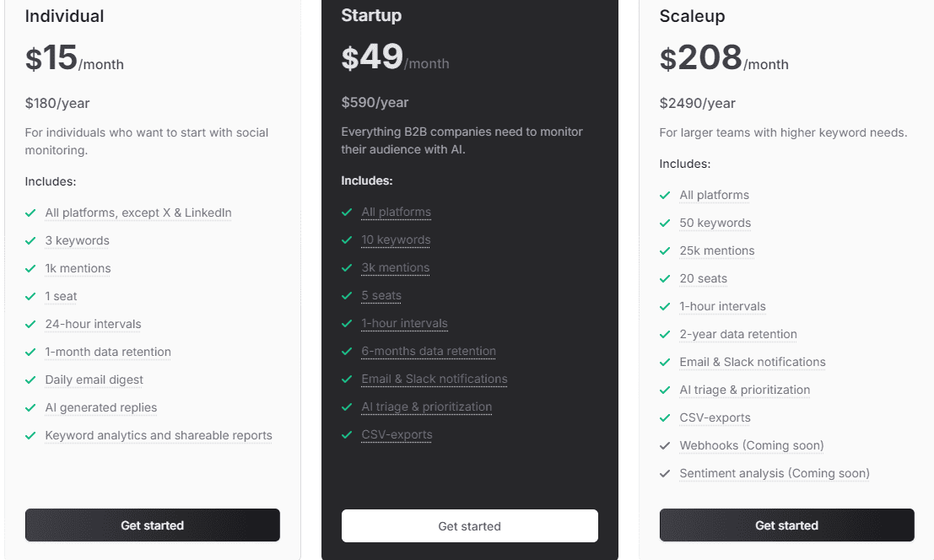
Task: Click "Email & Slack notifications" in Scaleup
Action: coord(752,362)
